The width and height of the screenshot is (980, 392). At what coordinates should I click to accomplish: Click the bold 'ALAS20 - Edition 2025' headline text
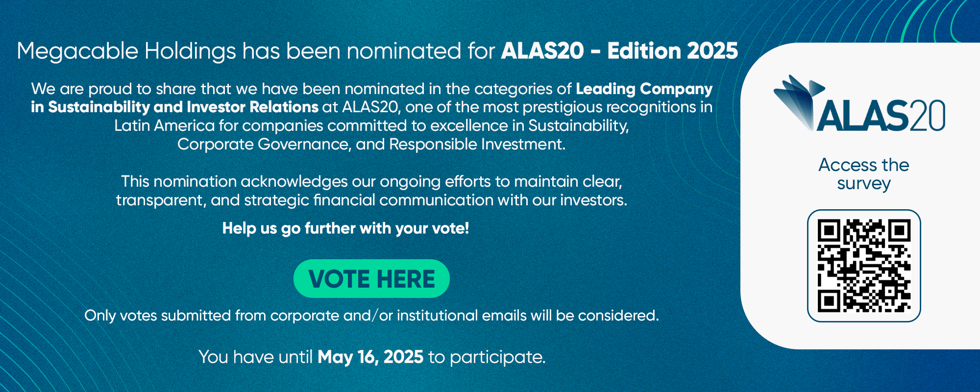point(619,51)
